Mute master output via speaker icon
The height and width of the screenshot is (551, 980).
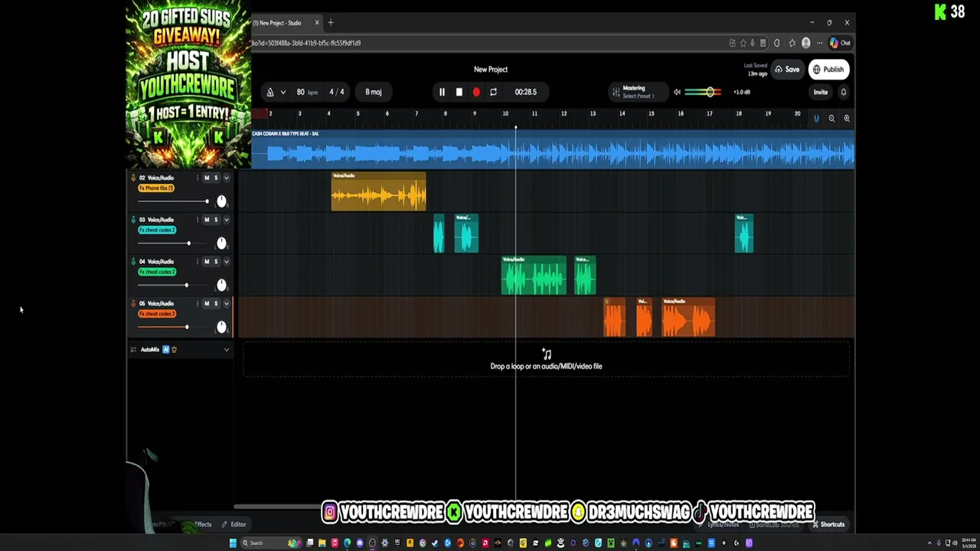(x=677, y=92)
